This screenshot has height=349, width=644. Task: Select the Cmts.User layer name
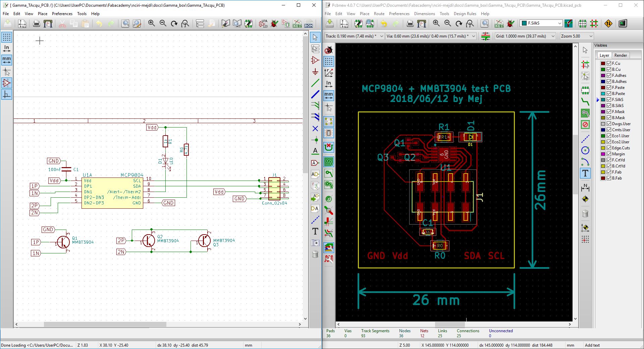(621, 130)
